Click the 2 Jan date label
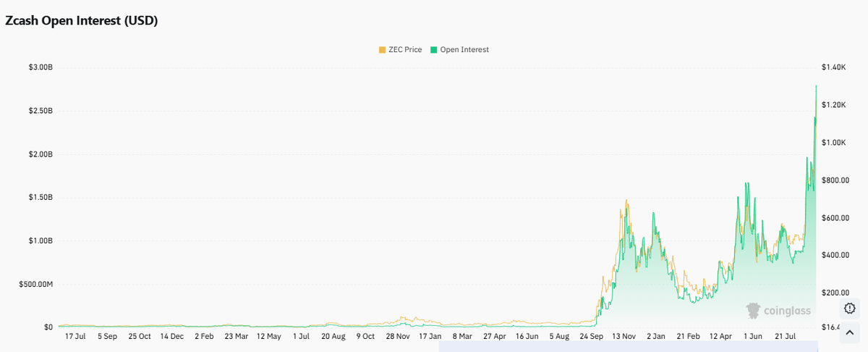Image resolution: width=868 pixels, height=352 pixels. click(656, 337)
